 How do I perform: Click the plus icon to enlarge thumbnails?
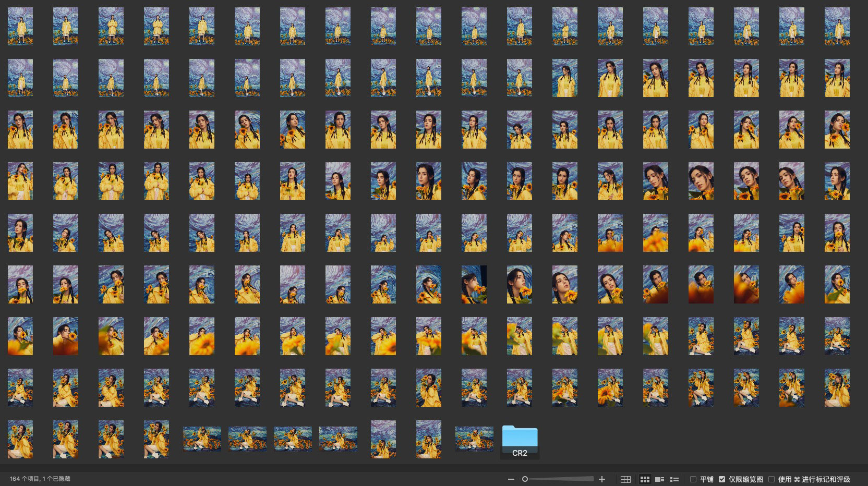pyautogui.click(x=601, y=479)
